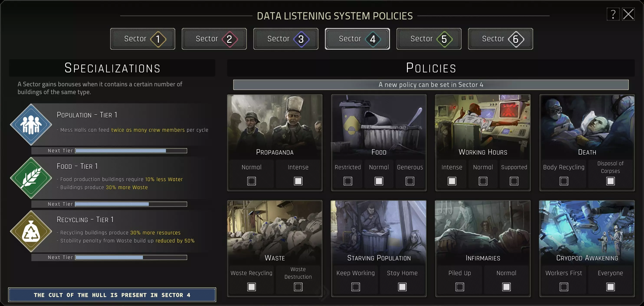Click the yellow diamond number 1 badge
Viewport: 644px width, 306px height.
(x=158, y=39)
